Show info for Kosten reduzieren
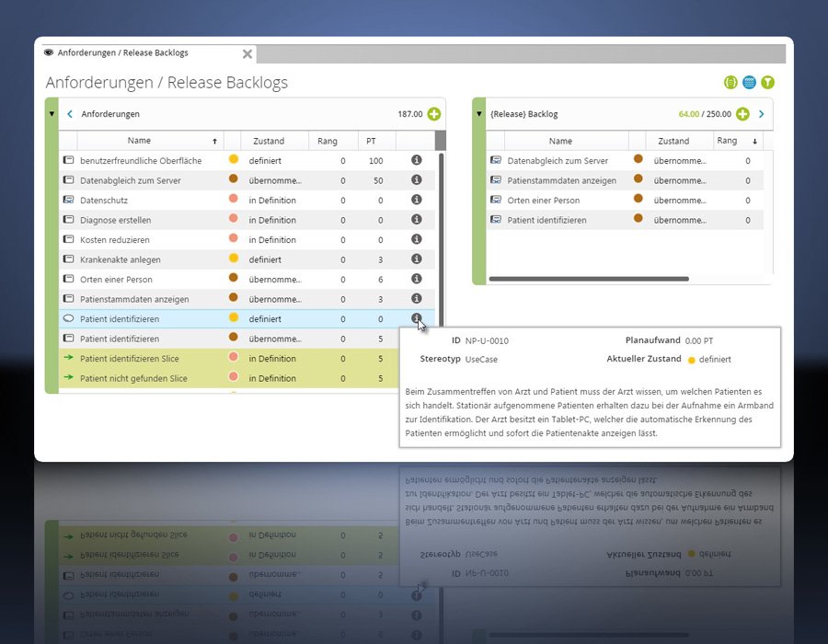The image size is (828, 644). coord(416,238)
